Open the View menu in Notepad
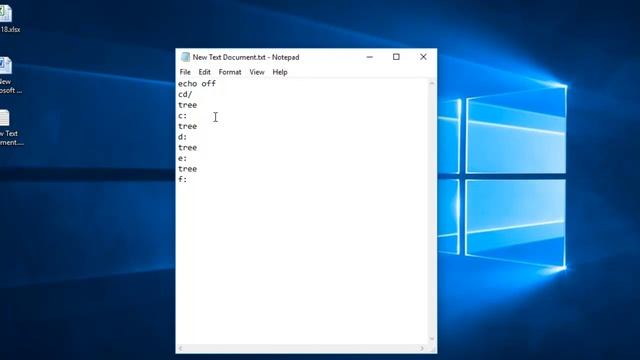The width and height of the screenshot is (640, 360). click(x=257, y=72)
